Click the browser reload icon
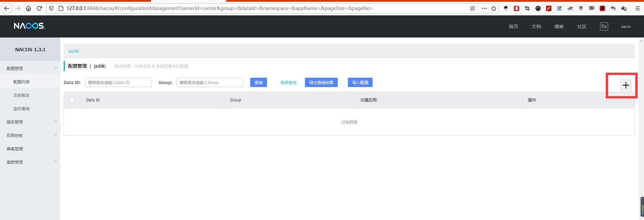Image resolution: width=644 pixels, height=220 pixels. tap(39, 8)
